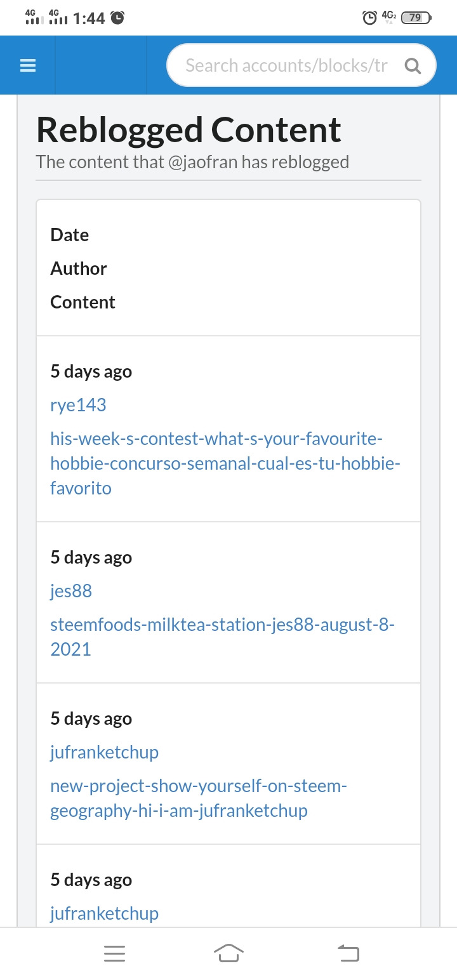457x980 pixels.
Task: Visit author jes88 profile link
Action: pyautogui.click(x=71, y=591)
